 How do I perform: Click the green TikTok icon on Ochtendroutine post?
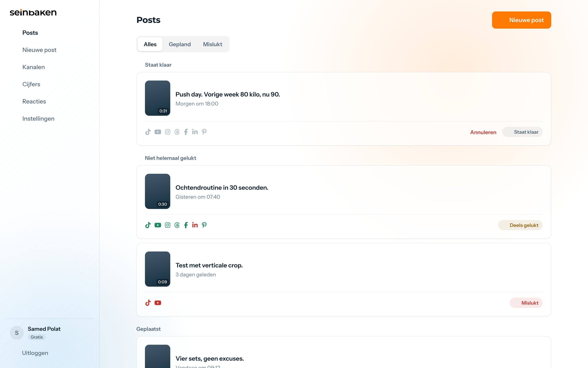point(148,225)
